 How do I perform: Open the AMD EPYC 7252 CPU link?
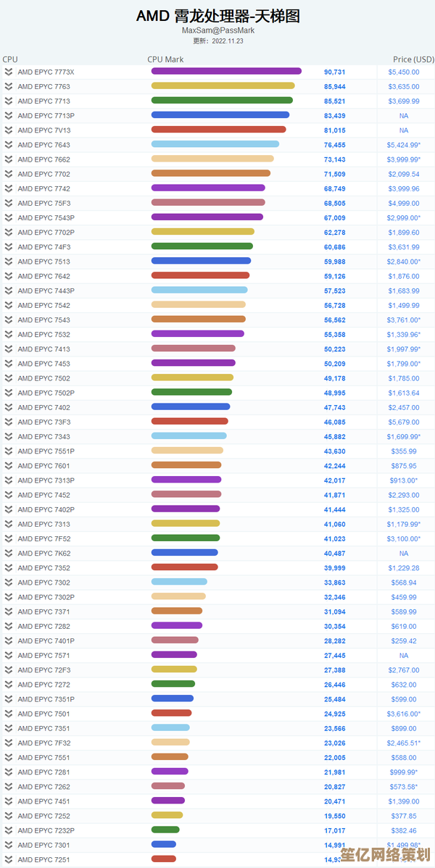[x=43, y=815]
